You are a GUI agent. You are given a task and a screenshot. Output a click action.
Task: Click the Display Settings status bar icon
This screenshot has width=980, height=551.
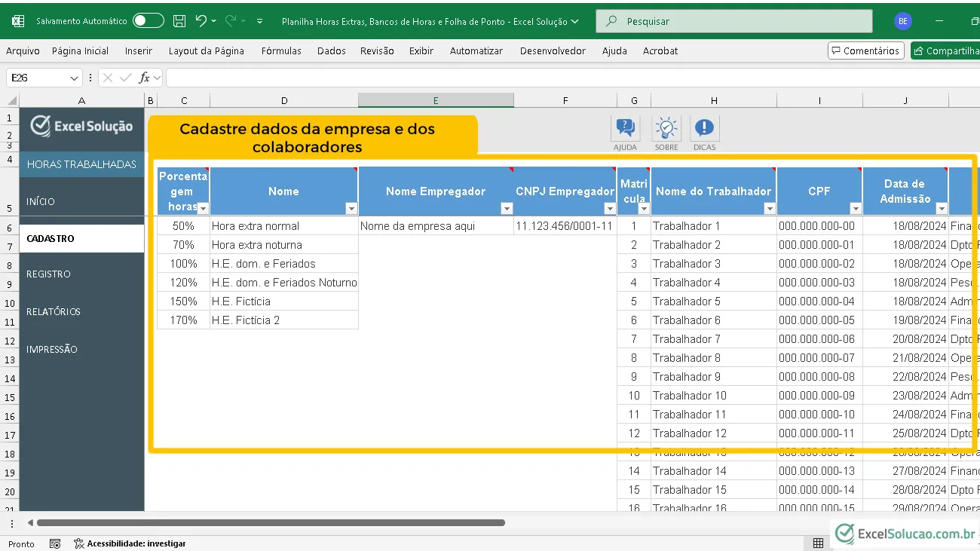click(818, 543)
